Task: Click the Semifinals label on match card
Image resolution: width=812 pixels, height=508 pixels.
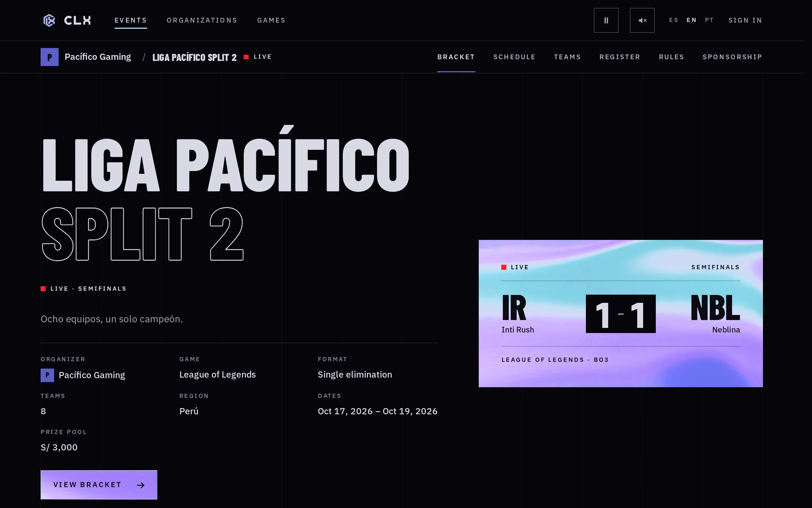Action: pyautogui.click(x=715, y=267)
